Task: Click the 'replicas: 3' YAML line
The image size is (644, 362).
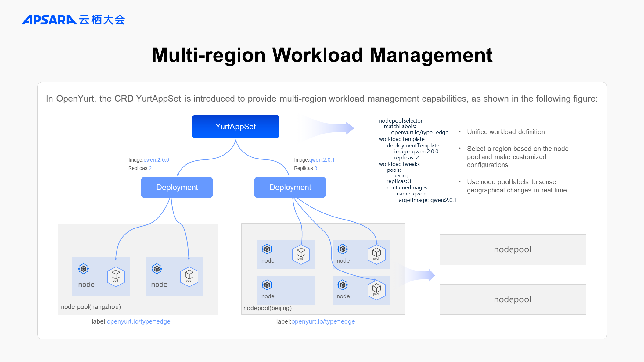Action: pos(399,181)
